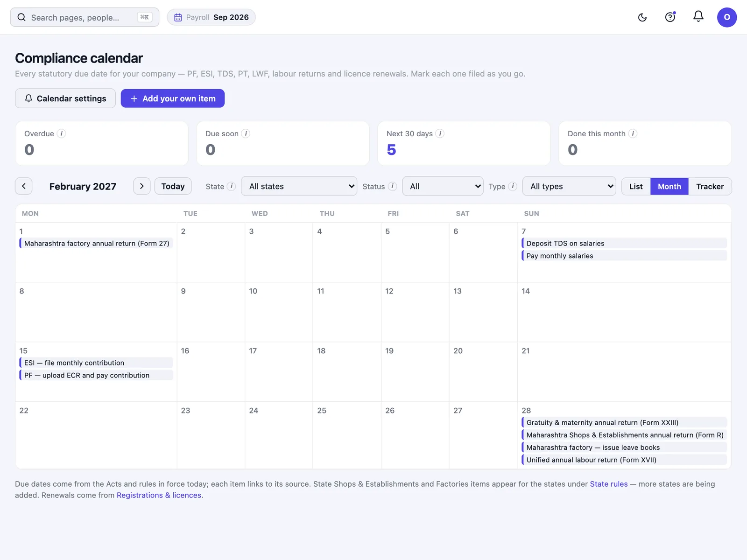
Task: Open Payroll Sep 2026 period selector
Action: click(x=211, y=17)
